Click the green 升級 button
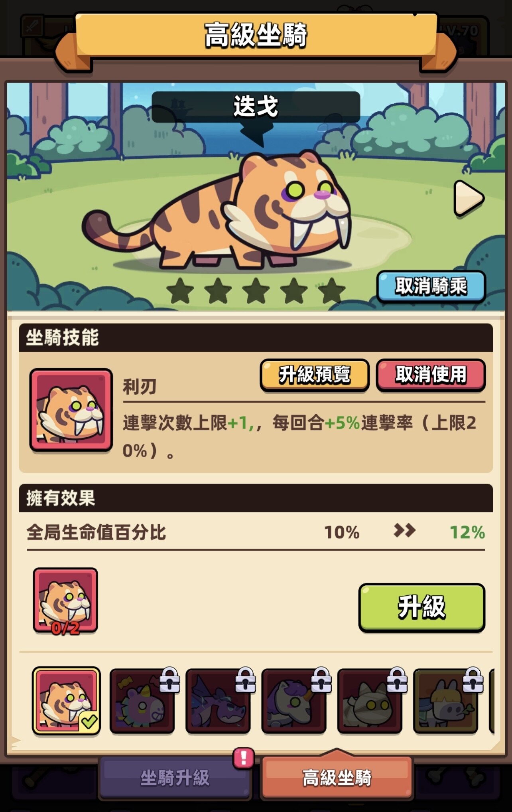Image resolution: width=512 pixels, height=812 pixels. 422,608
